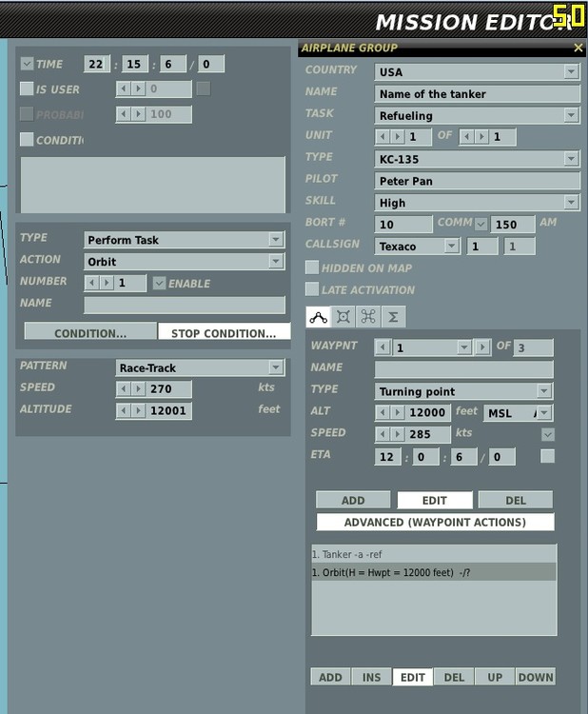Click the BORT # field

[x=403, y=224]
